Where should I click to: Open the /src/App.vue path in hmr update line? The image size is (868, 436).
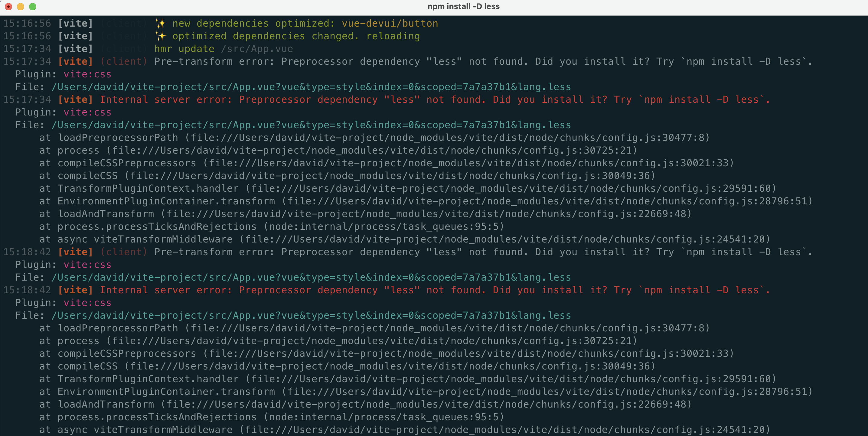257,49
